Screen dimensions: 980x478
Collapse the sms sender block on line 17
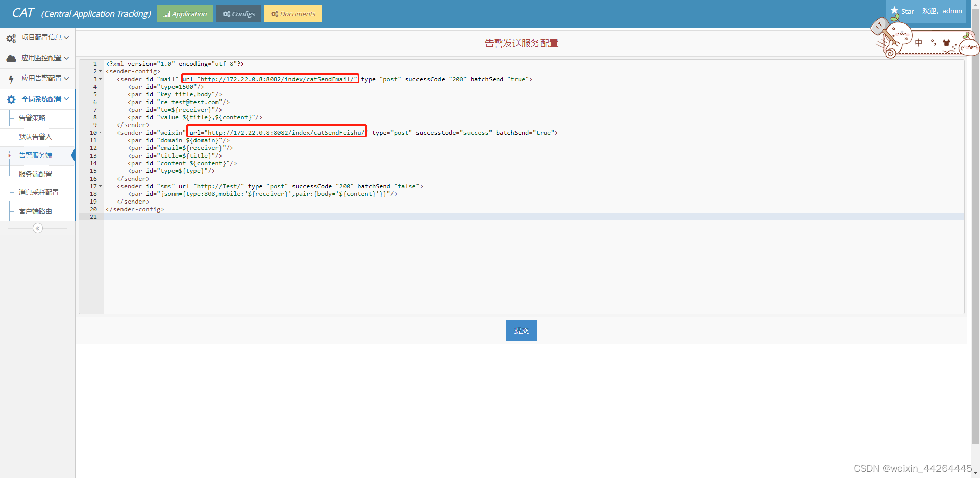[x=100, y=186]
